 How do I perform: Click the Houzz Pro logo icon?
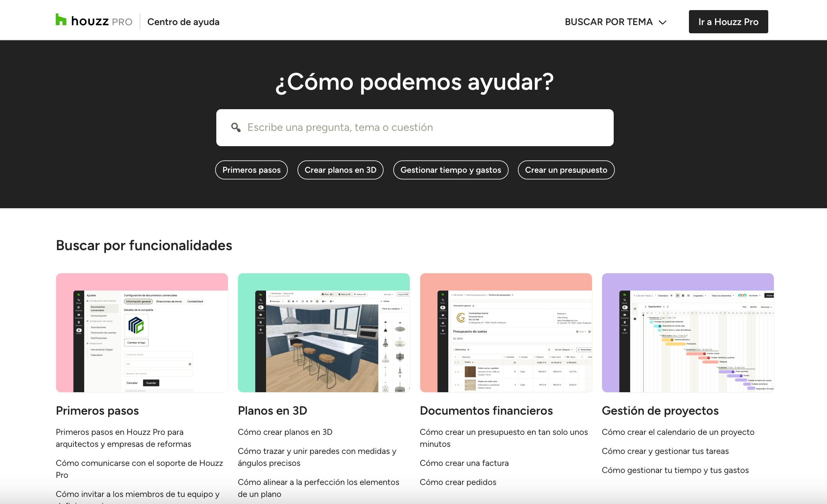(61, 20)
